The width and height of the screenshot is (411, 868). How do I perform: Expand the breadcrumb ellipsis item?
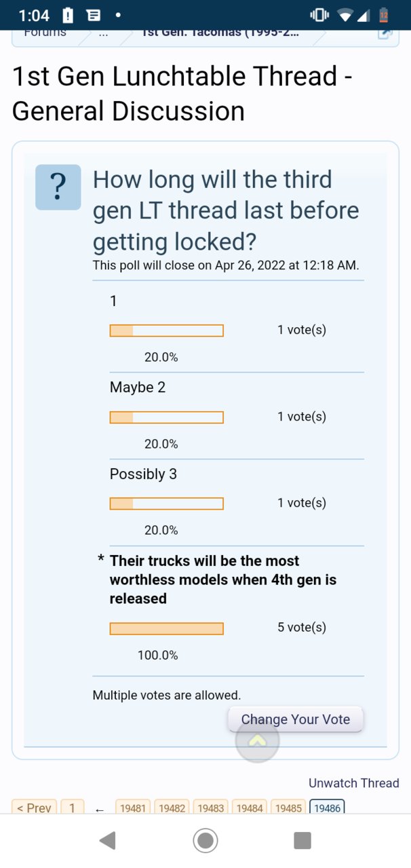coord(99,32)
